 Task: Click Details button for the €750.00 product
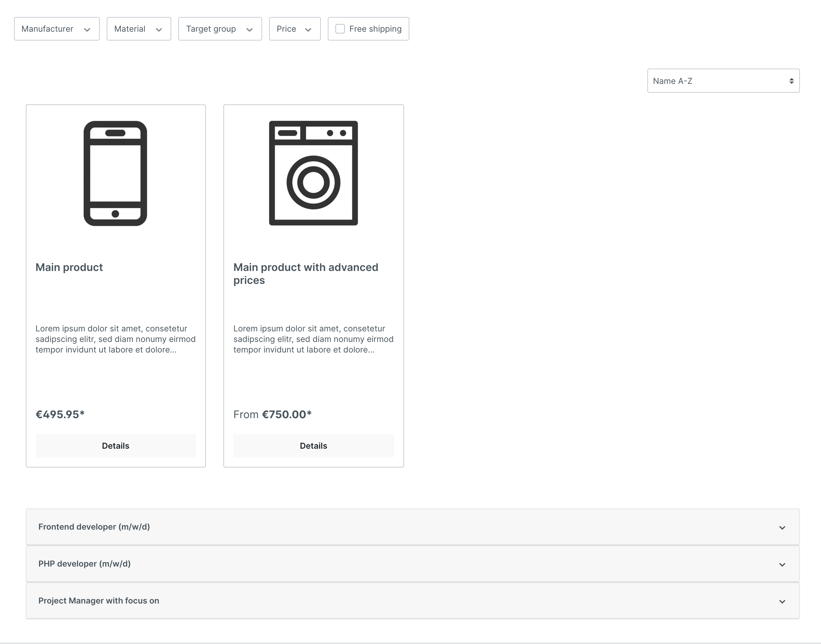(x=314, y=446)
